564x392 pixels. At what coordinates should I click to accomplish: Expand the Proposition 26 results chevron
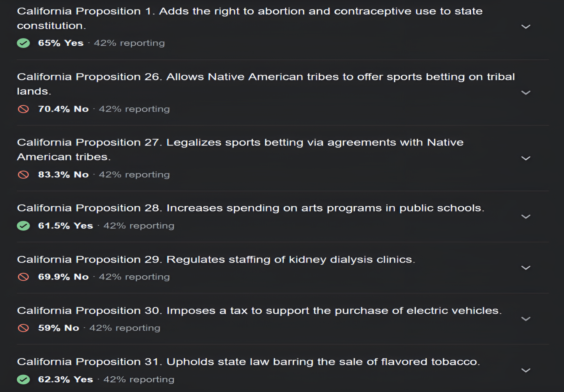526,92
